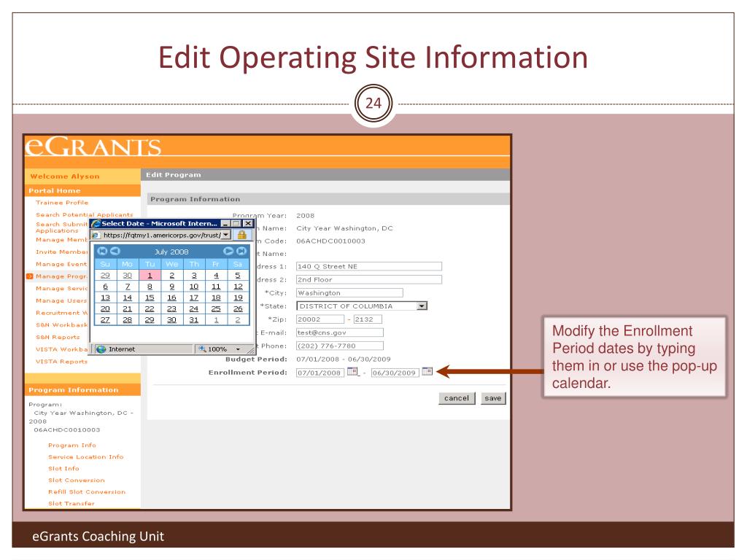Open Slot Transfer link
This screenshot has width=747, height=560.
71,503
